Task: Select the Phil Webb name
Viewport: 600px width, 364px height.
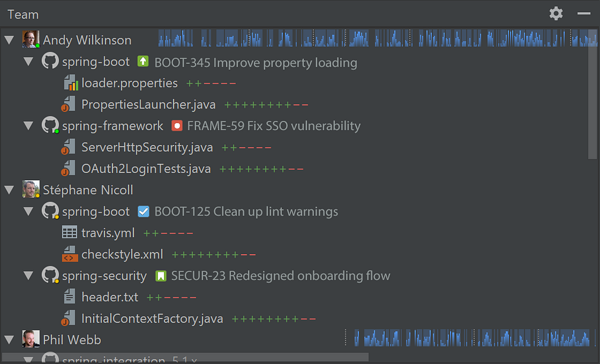Action: (72, 340)
